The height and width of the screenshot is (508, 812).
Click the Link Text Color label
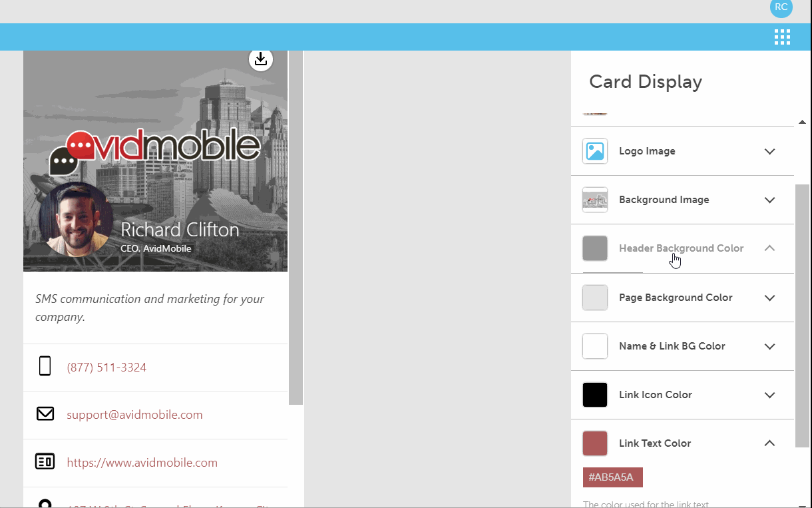tap(655, 443)
